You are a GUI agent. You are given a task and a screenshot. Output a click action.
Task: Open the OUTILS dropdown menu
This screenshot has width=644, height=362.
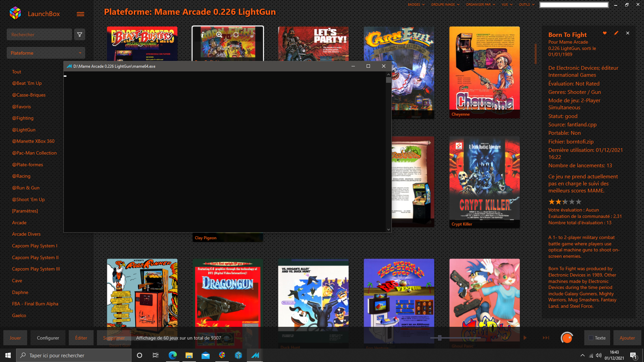[527, 5]
